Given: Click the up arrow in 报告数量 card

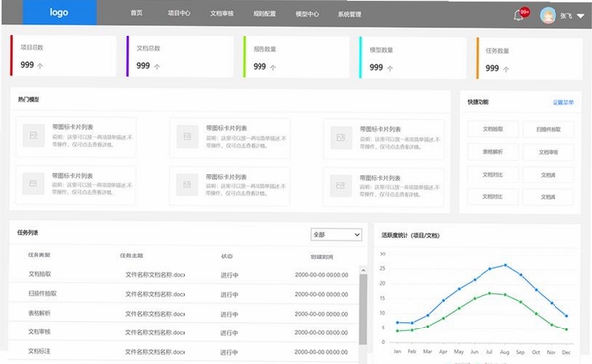Looking at the screenshot, I should pyautogui.click(x=273, y=68).
